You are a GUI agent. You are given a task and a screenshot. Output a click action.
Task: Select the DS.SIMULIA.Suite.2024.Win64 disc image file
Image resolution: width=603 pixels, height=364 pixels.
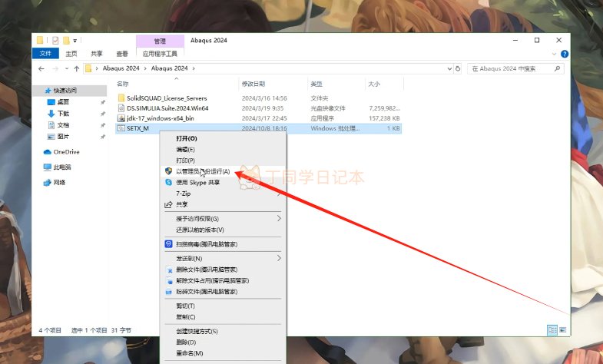(x=167, y=108)
